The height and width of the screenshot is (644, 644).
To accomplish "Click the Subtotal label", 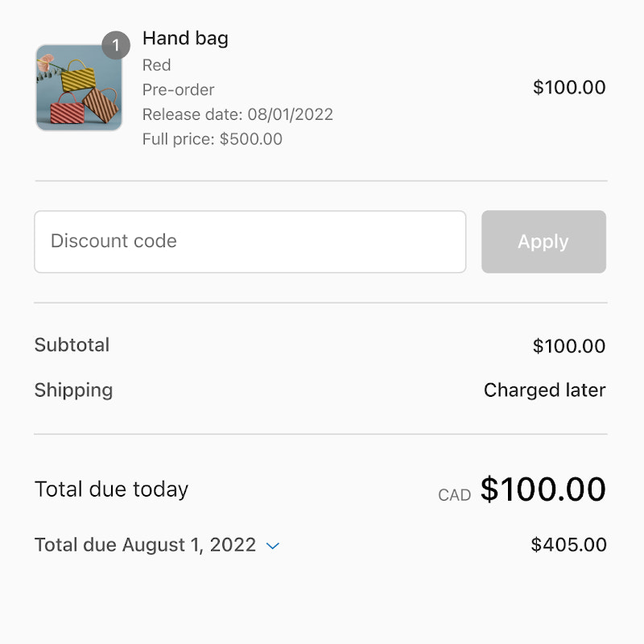I will [x=72, y=345].
